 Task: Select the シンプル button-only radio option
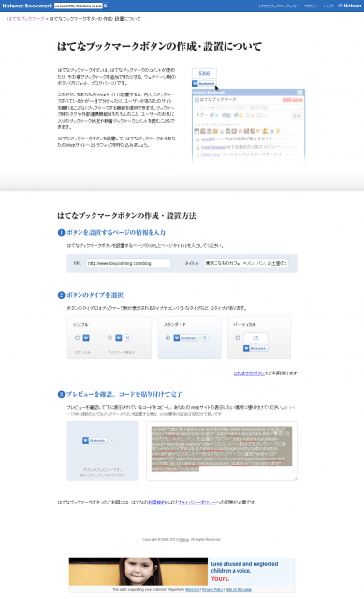[x=77, y=338]
